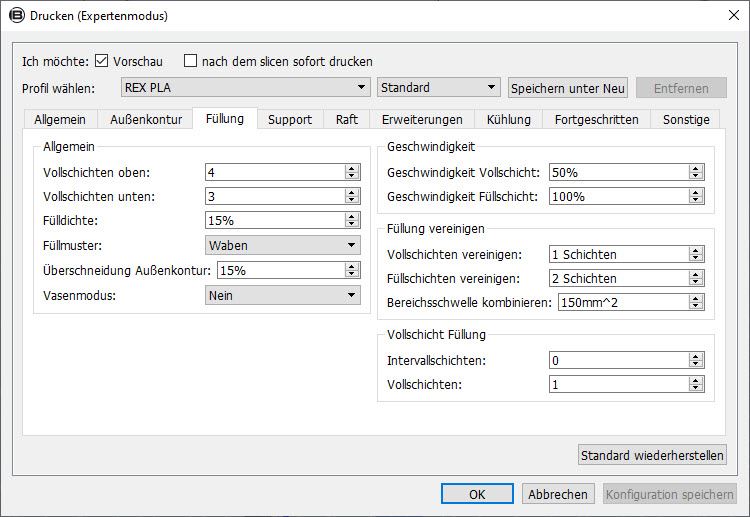The image size is (750, 517).
Task: Click the app logo icon in title bar
Action: coord(16,15)
